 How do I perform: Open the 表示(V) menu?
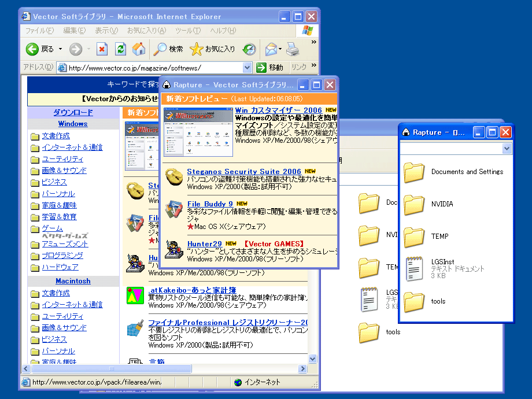106,31
